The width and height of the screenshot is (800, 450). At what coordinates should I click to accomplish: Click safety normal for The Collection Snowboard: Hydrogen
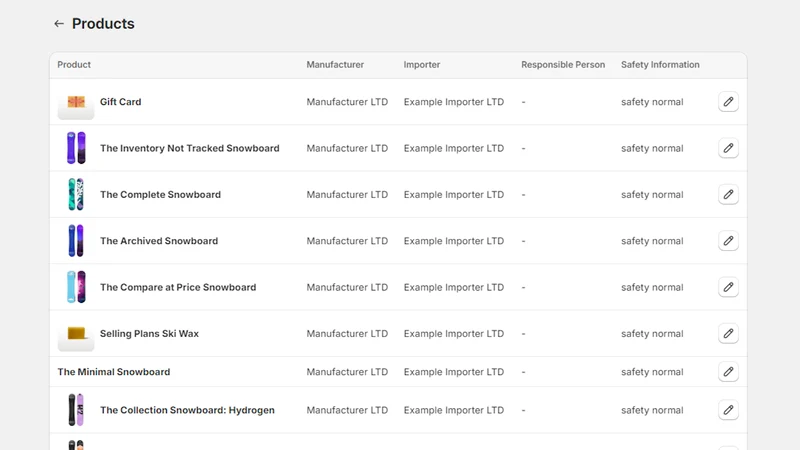click(652, 410)
